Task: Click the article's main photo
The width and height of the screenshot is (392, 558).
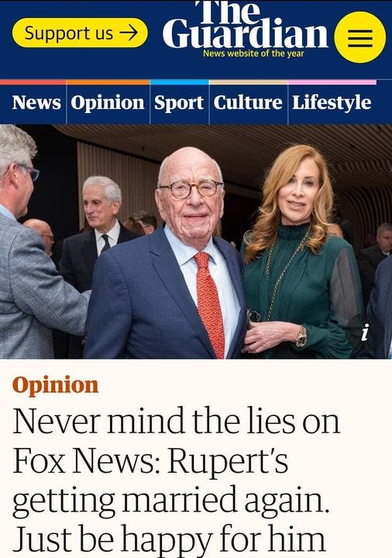Action: pos(196,241)
